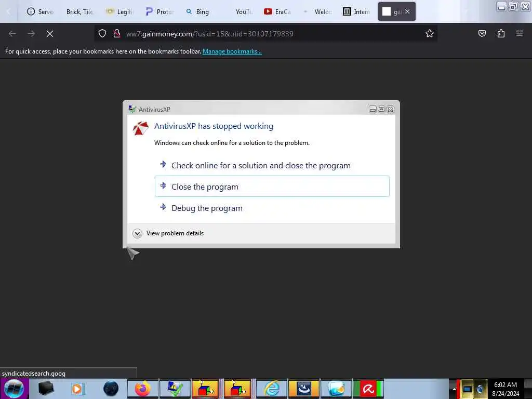Screen dimensions: 532x399
Task: Close the active gainmoney tab
Action: click(x=407, y=11)
